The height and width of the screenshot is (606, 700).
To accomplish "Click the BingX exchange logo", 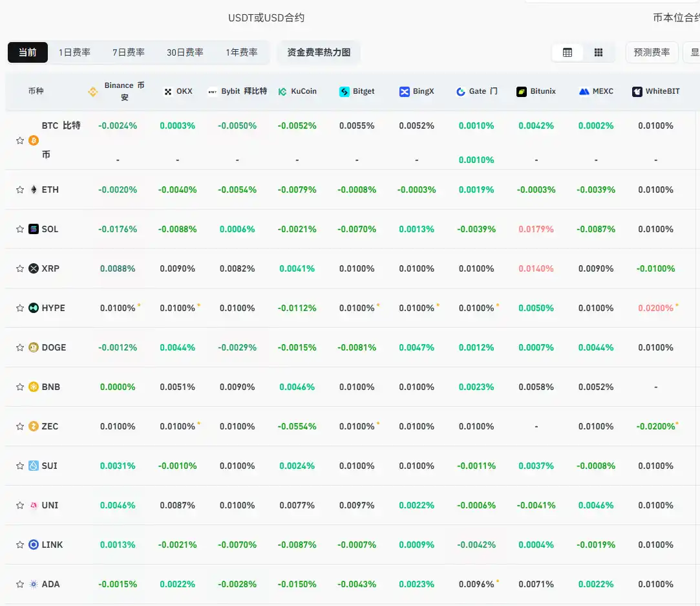I will [x=404, y=91].
